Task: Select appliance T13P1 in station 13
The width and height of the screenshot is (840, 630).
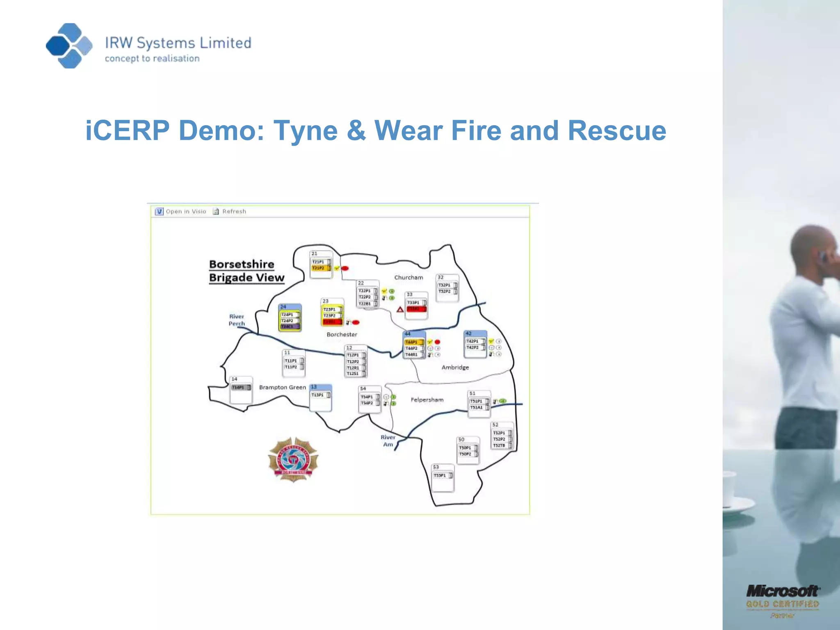Action: coord(321,395)
